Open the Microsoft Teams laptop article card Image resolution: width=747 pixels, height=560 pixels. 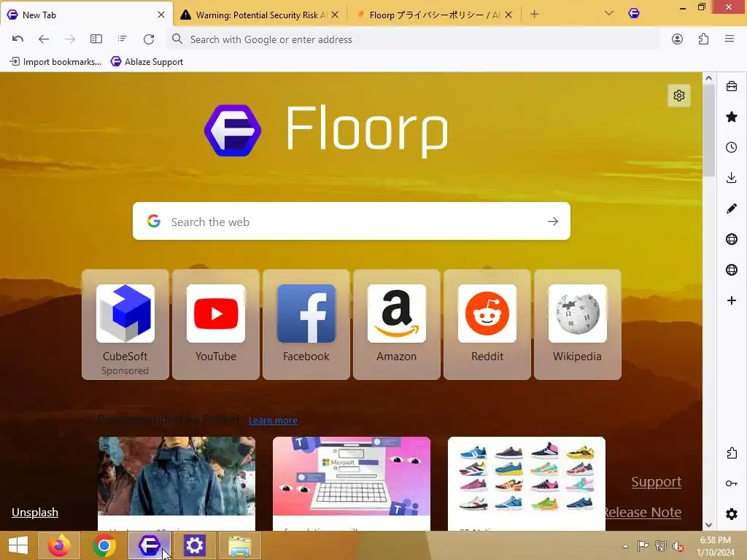pyautogui.click(x=352, y=483)
